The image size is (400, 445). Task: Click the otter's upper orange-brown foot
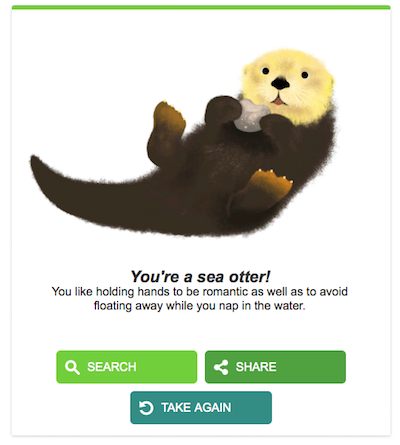click(x=169, y=117)
